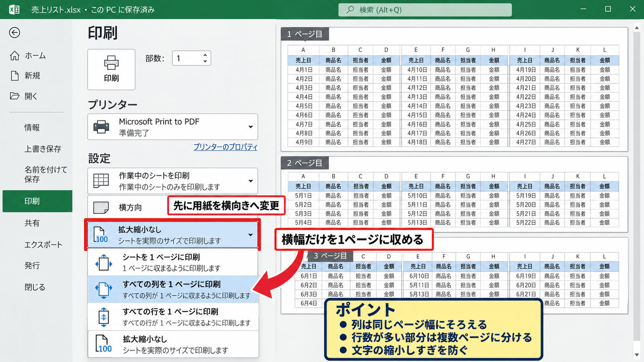Image resolution: width=644 pixels, height=362 pixels.
Task: Click the fit-columns icon beside すべての列を 1 ページに印刷
Action: point(104,290)
